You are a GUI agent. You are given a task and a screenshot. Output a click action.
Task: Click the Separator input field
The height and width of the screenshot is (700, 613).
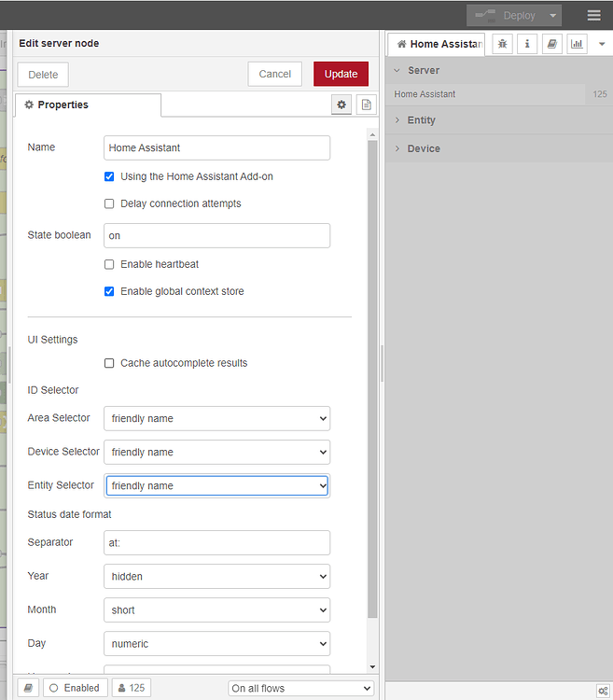pos(216,543)
